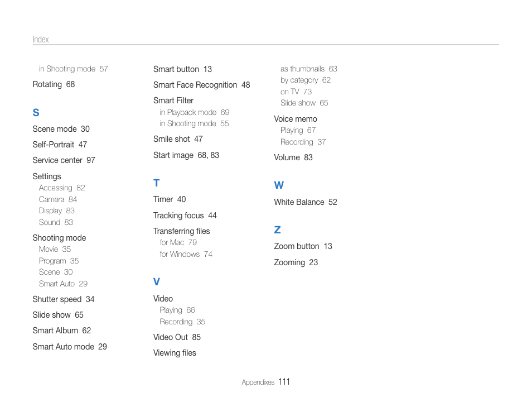Click the Index header label
Screen dimensions: 532x402
coord(41,40)
